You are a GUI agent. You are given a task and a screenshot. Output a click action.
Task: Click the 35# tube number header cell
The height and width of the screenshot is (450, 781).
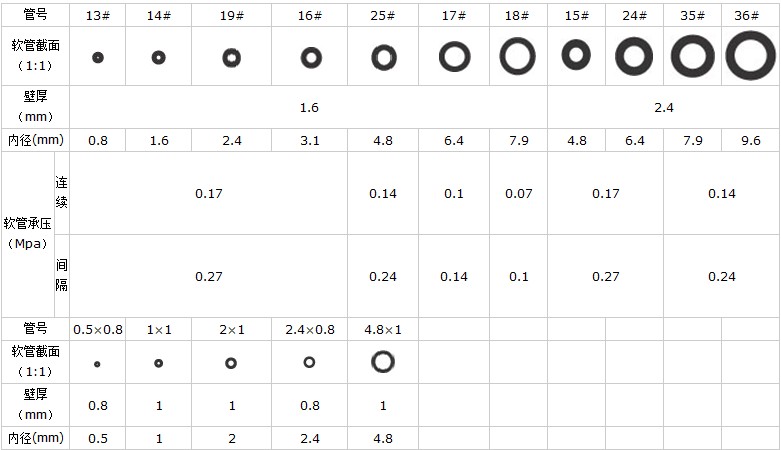pyautogui.click(x=692, y=15)
